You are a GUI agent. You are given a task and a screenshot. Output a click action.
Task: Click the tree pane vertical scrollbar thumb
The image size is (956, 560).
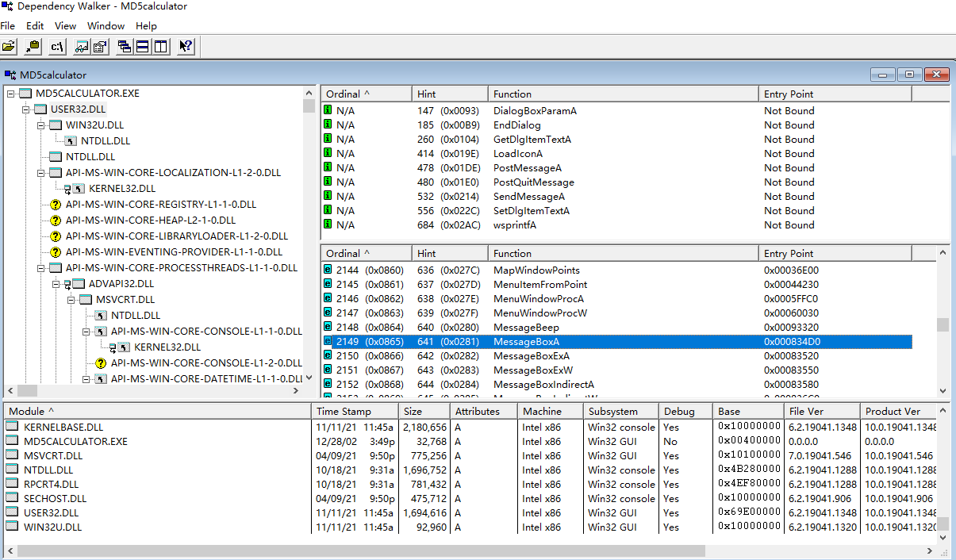click(x=309, y=107)
